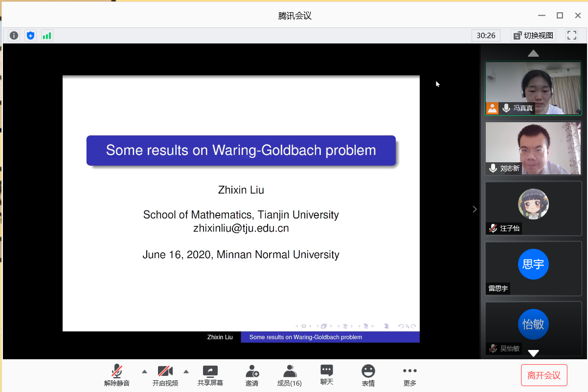This screenshot has height=392, width=588.
Task: Click the 离开会议 leave meeting button
Action: tap(544, 375)
